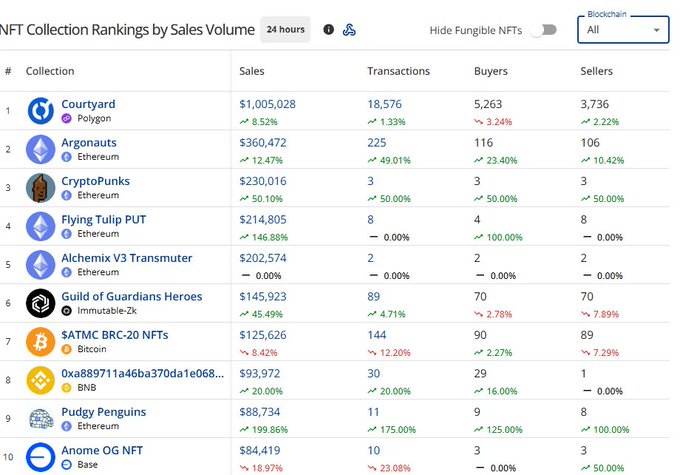Open the 0xa889711a46ba370da1e068... collection link
The width and height of the screenshot is (680, 475).
143,373
